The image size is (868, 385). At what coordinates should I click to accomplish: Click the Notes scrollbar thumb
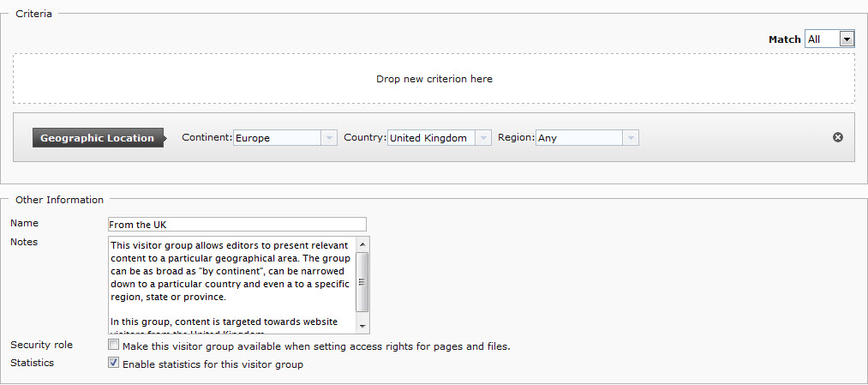(x=362, y=281)
